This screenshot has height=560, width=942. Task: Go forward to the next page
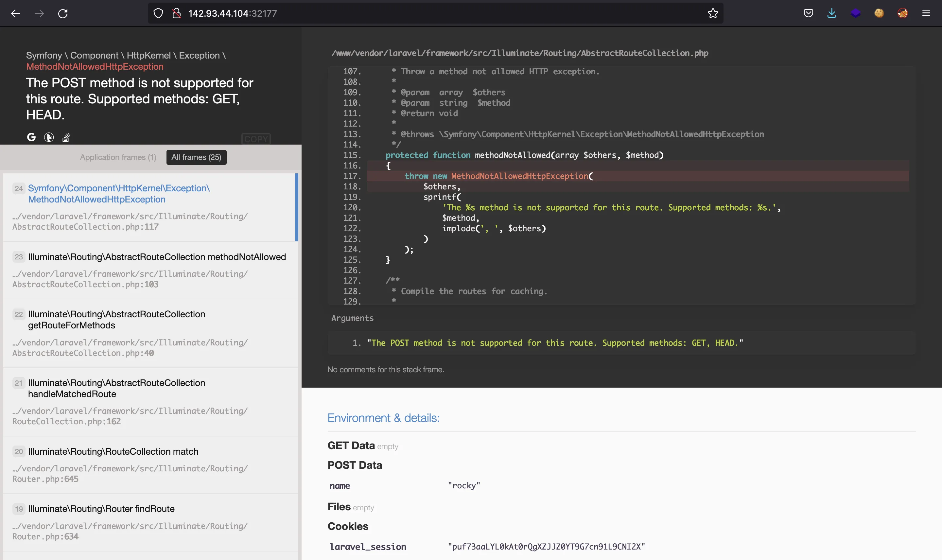[x=39, y=14]
